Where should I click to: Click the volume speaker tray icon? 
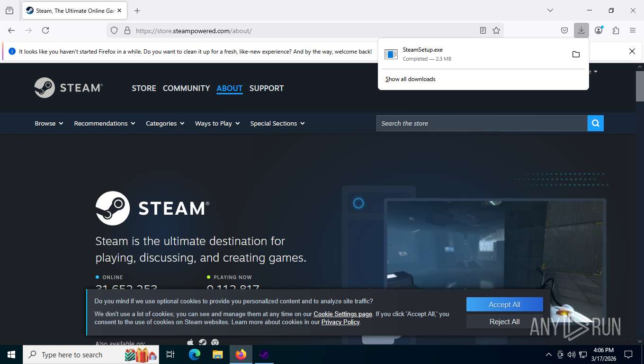click(572, 355)
